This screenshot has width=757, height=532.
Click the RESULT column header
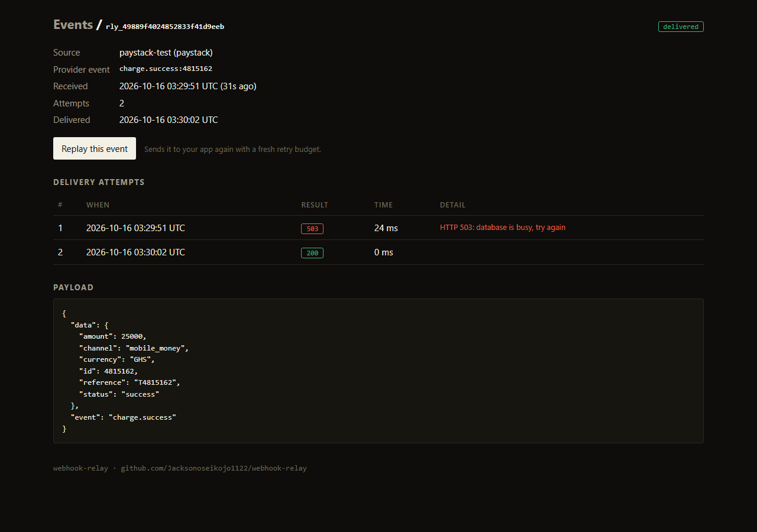point(315,205)
